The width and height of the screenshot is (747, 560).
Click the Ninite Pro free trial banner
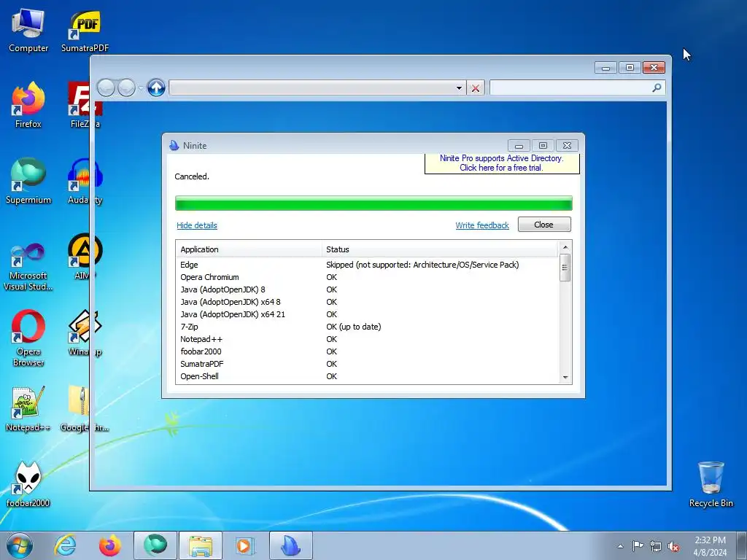click(x=502, y=163)
